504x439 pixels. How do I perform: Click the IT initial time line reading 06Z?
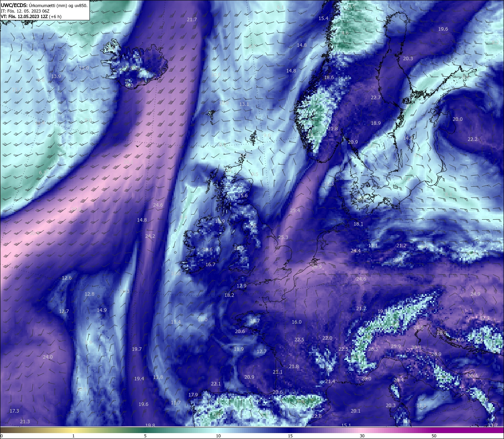pyautogui.click(x=25, y=11)
